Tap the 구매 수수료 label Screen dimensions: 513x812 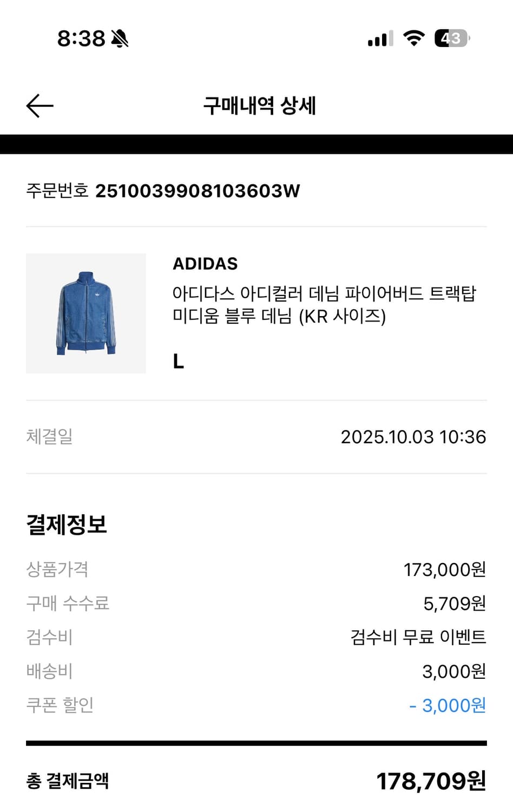[x=68, y=603]
